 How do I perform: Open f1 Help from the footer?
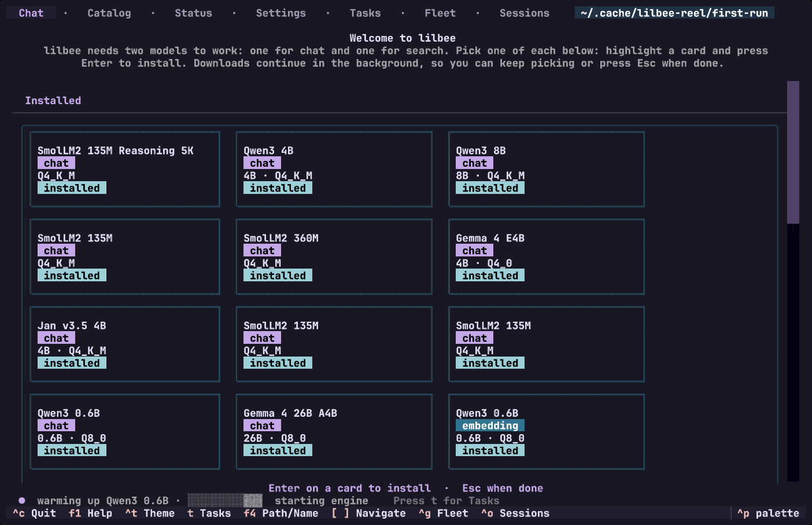pos(91,513)
